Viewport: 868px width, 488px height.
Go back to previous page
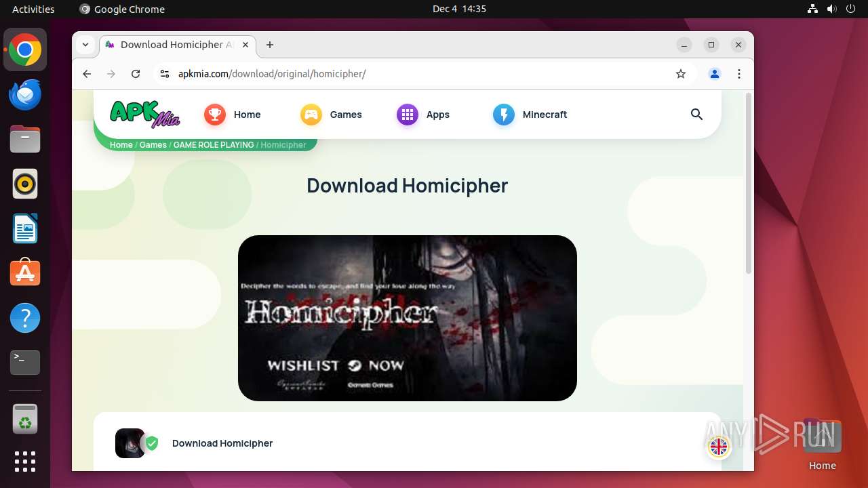point(87,74)
